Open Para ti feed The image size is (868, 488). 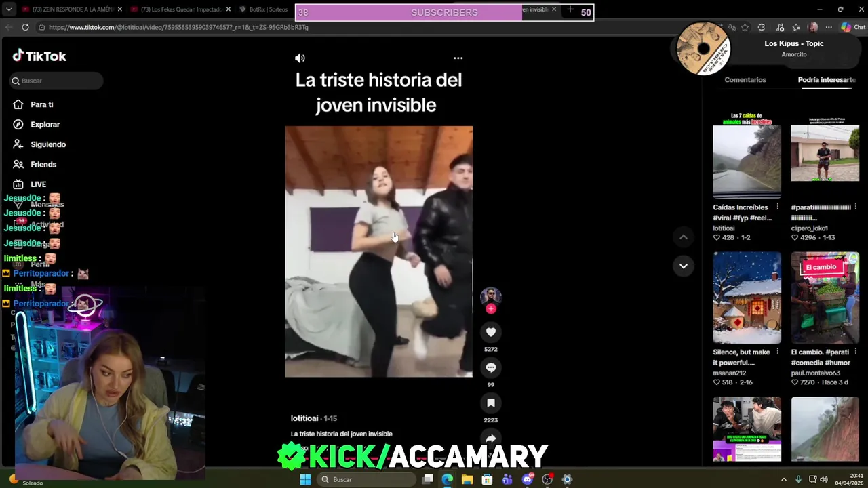[41, 104]
